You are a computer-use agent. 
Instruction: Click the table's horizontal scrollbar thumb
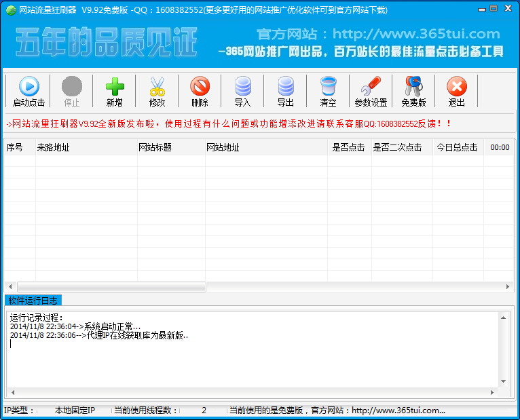[111, 287]
